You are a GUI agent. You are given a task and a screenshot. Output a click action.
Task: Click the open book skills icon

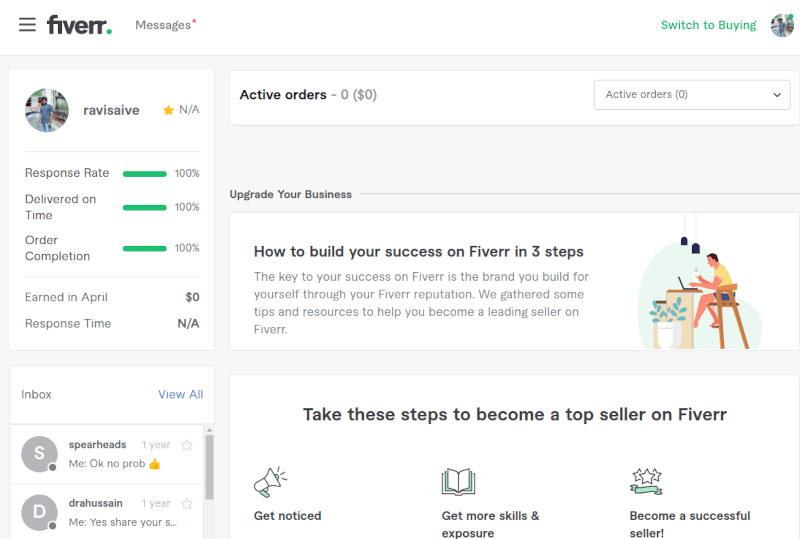click(458, 482)
